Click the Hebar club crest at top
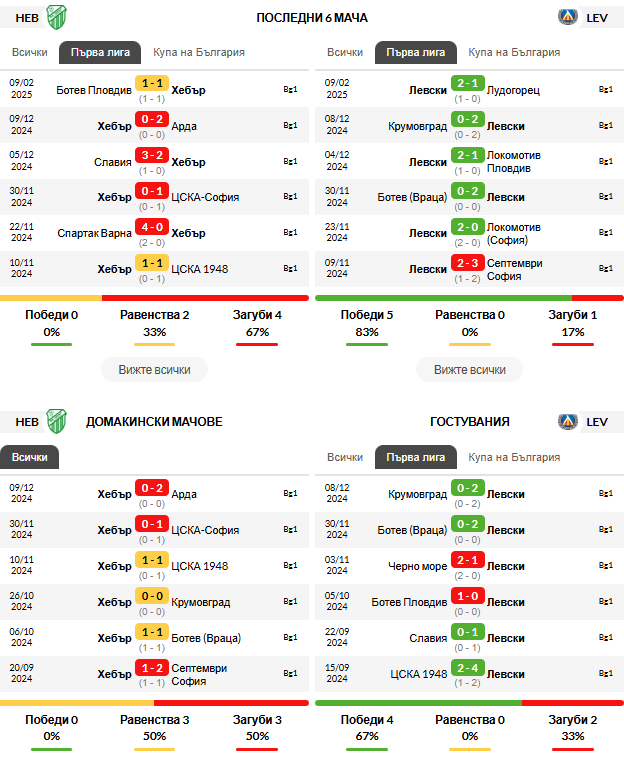Screen dimensions: 624x758 [x=57, y=17]
